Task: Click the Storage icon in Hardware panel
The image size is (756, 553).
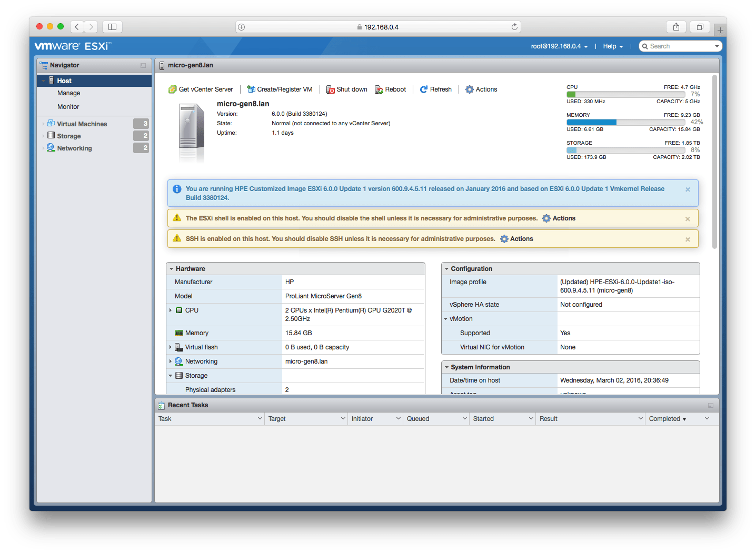Action: point(179,376)
